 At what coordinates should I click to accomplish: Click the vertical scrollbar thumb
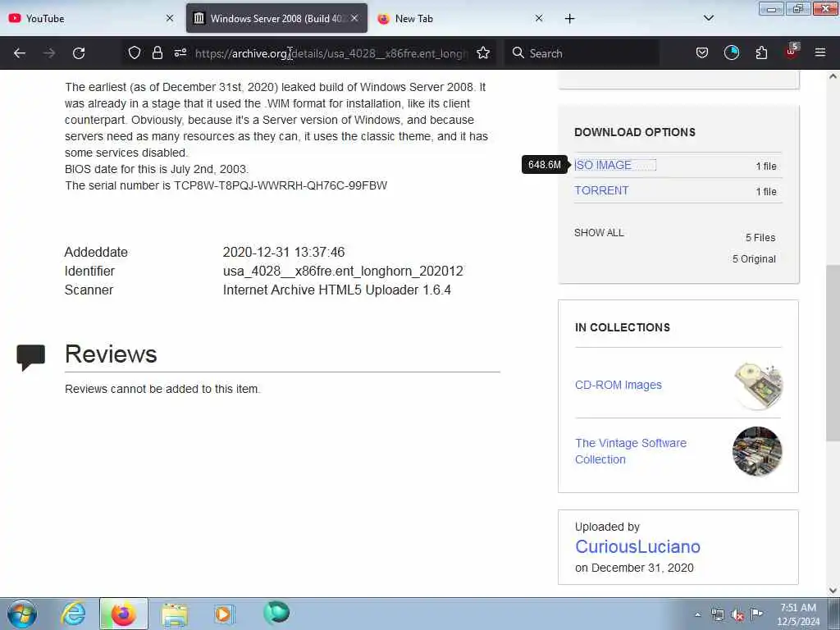point(833,353)
